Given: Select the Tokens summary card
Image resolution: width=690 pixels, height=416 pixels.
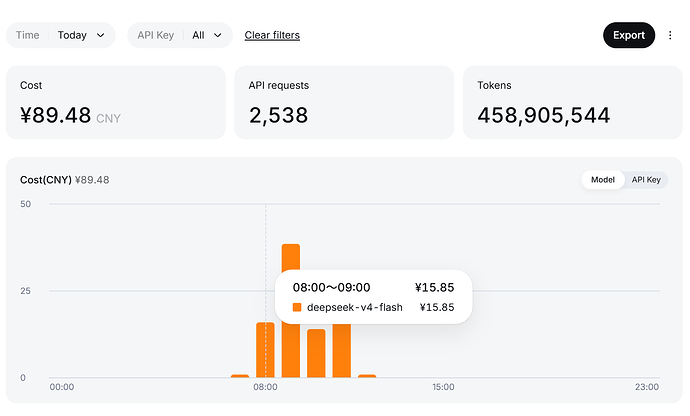Looking at the screenshot, I should 573,103.
